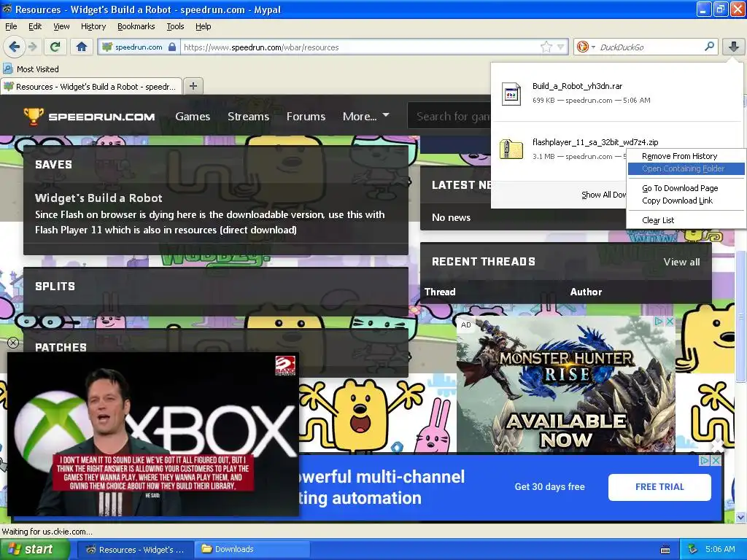Screen dimensions: 747x560
Task: Click the system tray network icon
Action: [x=692, y=550]
